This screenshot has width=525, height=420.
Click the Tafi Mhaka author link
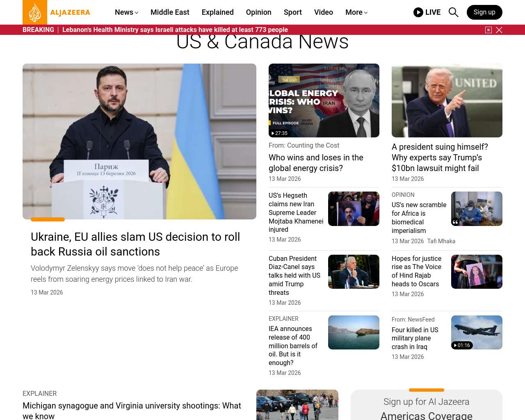441,241
